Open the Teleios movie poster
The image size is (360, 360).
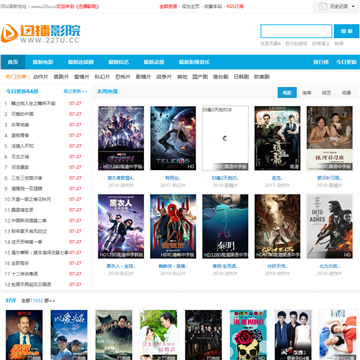click(x=173, y=138)
